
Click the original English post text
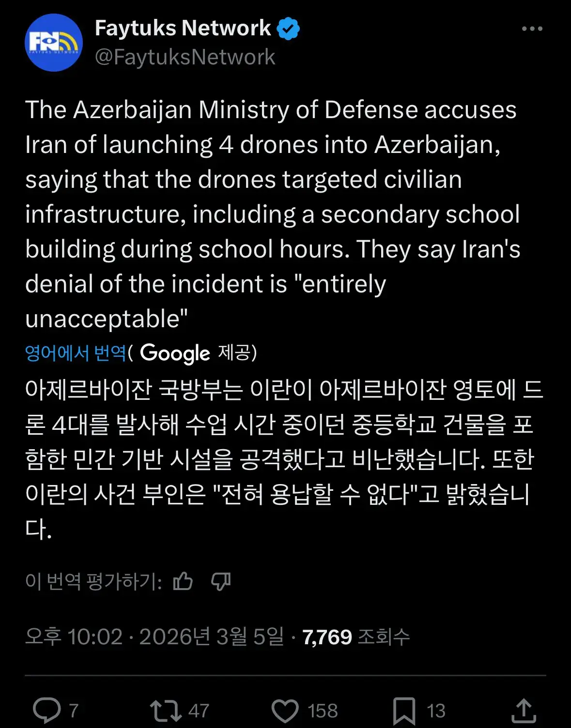tap(271, 214)
